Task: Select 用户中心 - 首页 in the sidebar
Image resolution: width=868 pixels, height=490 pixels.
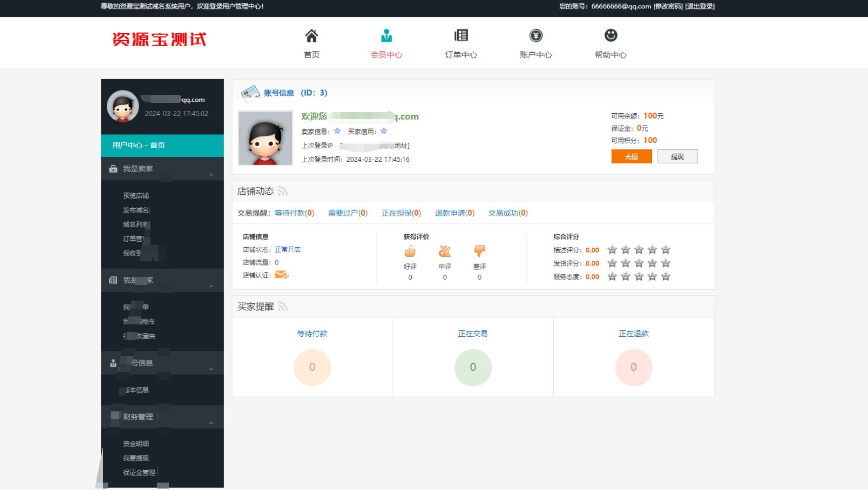Action: (x=139, y=145)
